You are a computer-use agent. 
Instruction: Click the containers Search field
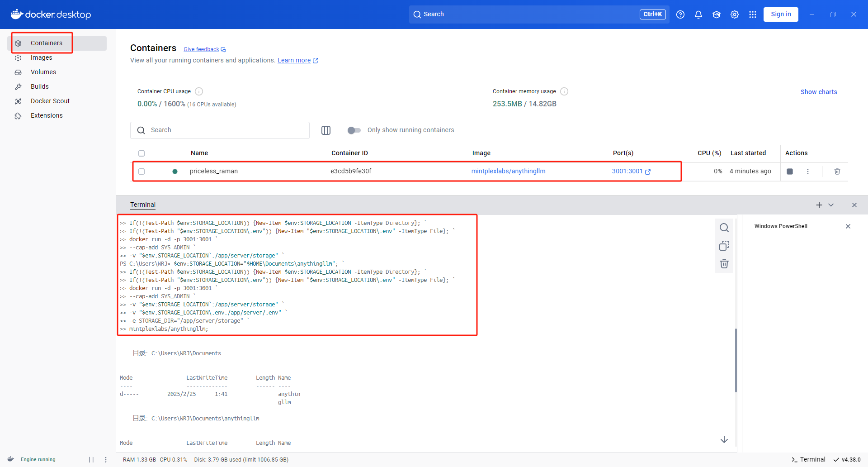(x=220, y=130)
